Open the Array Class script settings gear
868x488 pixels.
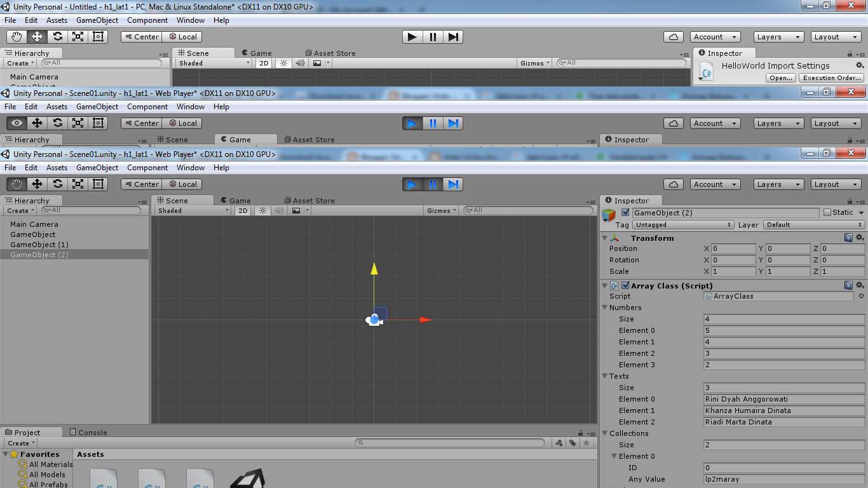pos(860,285)
